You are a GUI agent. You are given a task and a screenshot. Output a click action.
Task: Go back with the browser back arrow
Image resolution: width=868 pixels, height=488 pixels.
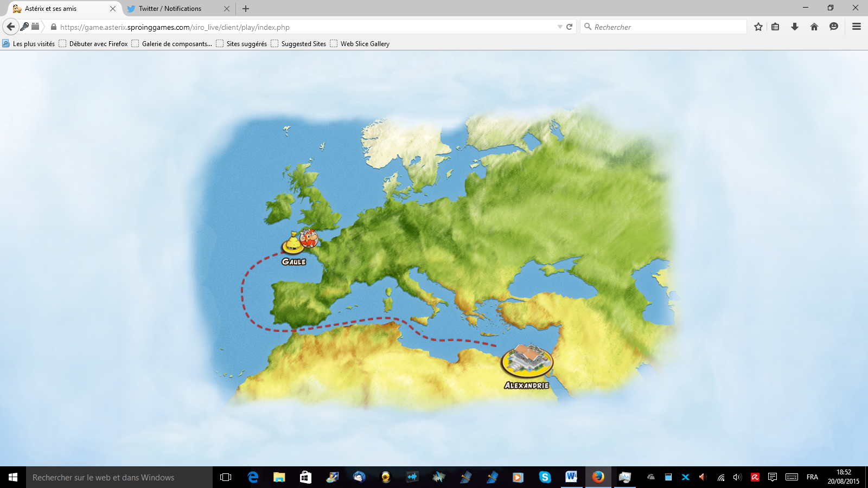(11, 27)
